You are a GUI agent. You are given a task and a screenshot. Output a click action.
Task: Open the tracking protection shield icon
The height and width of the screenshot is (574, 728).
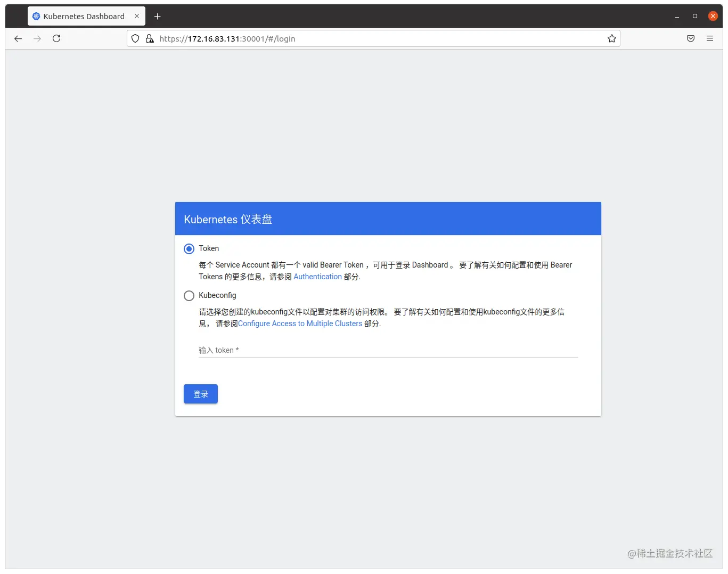[135, 38]
